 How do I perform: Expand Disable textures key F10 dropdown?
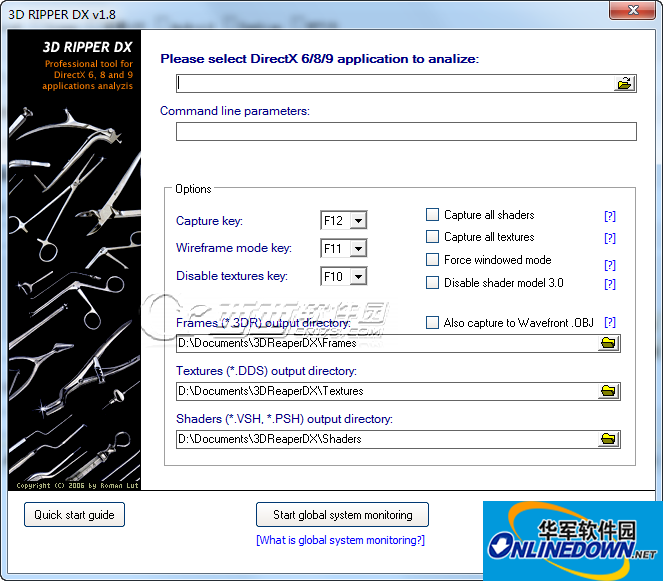pos(358,276)
